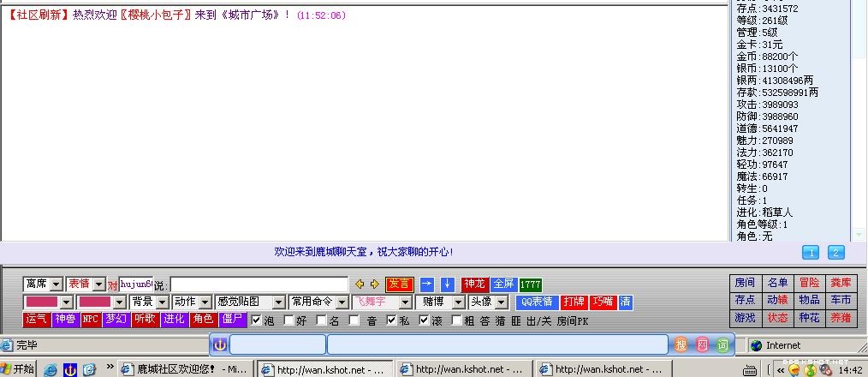
Task: Click the chat message input field
Action: click(x=259, y=284)
